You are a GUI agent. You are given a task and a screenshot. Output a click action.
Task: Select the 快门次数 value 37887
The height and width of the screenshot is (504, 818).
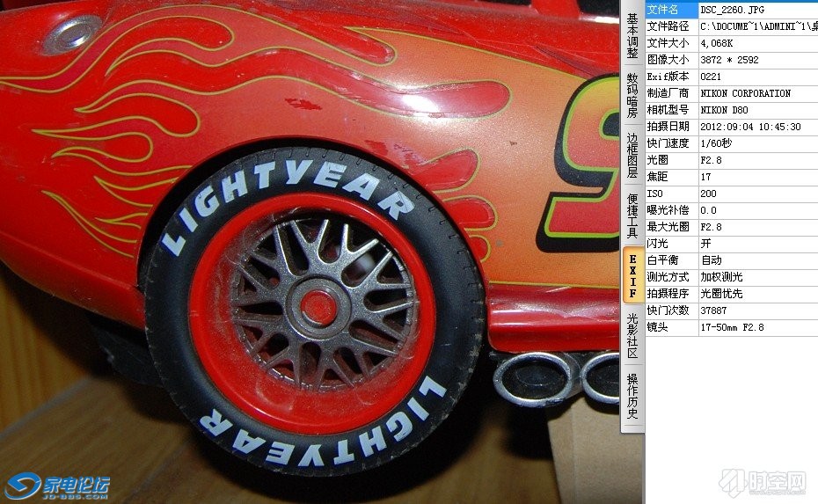(713, 310)
